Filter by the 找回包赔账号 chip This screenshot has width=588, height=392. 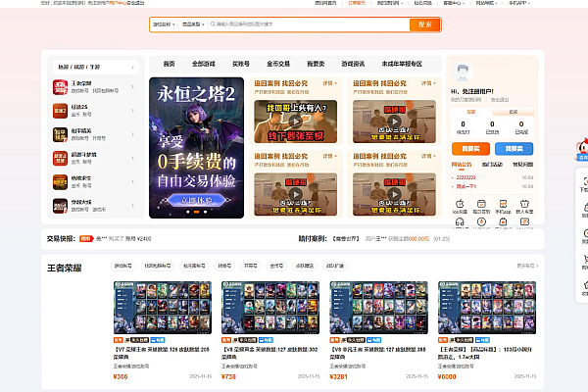pyautogui.click(x=158, y=266)
